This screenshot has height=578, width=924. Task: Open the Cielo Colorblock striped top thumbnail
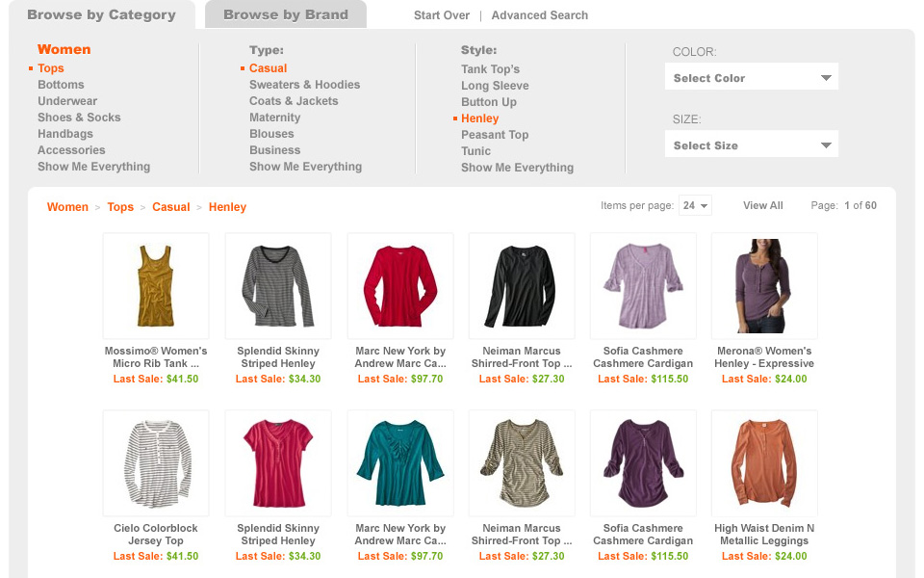click(x=156, y=463)
